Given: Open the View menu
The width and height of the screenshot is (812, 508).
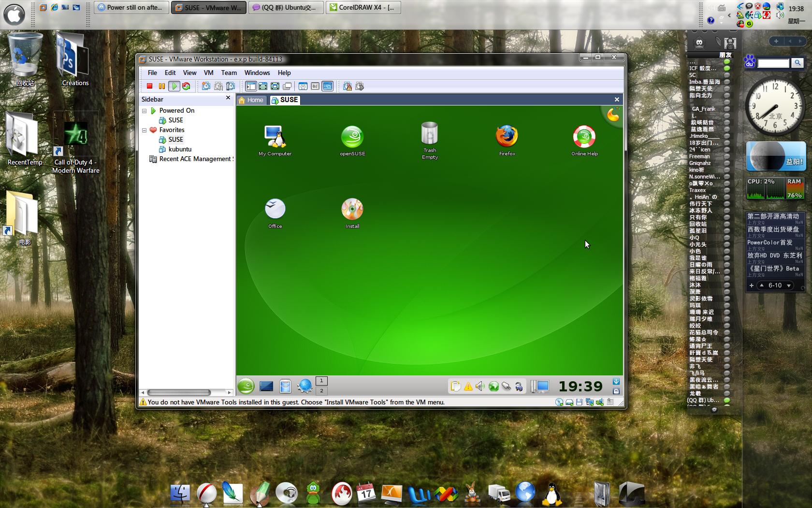Looking at the screenshot, I should (x=189, y=73).
